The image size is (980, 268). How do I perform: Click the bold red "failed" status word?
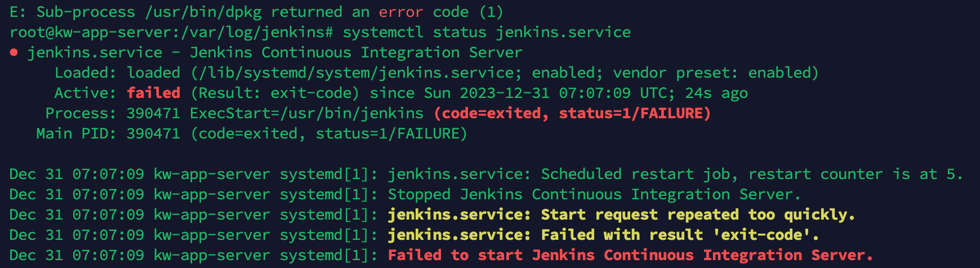[153, 93]
